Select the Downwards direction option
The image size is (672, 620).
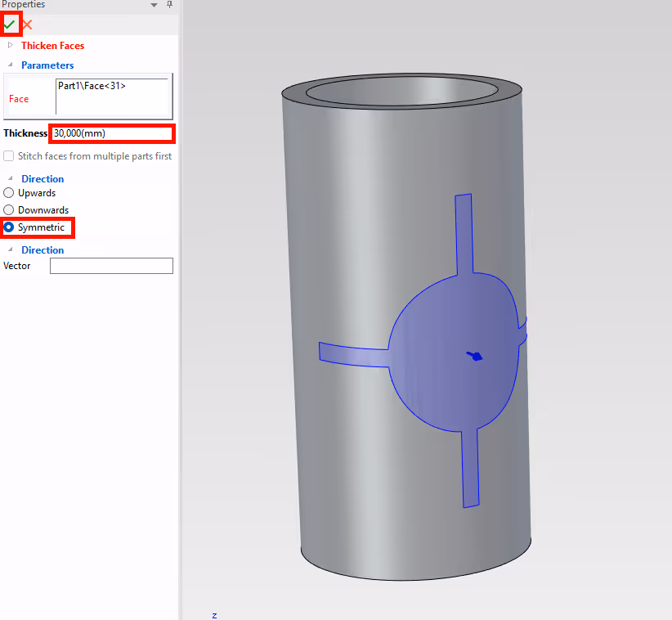coord(8,209)
